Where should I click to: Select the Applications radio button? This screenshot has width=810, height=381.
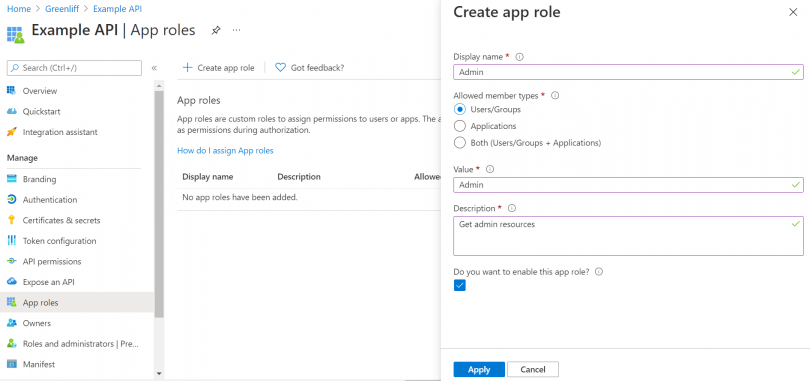459,126
